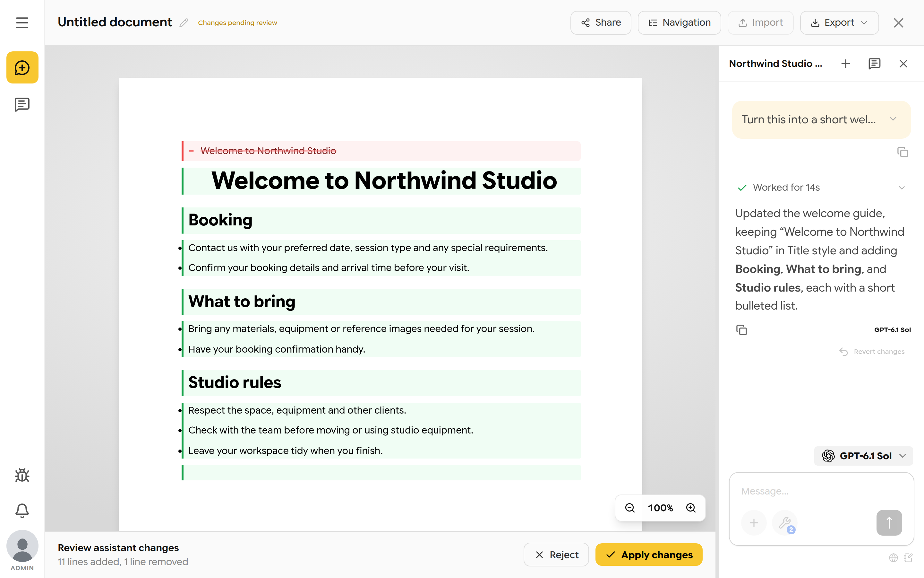924x578 pixels.
Task: Click the Import button
Action: click(x=760, y=22)
